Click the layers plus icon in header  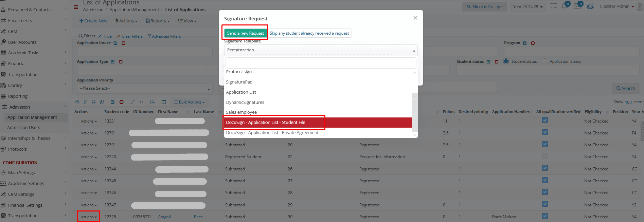tap(590, 6)
